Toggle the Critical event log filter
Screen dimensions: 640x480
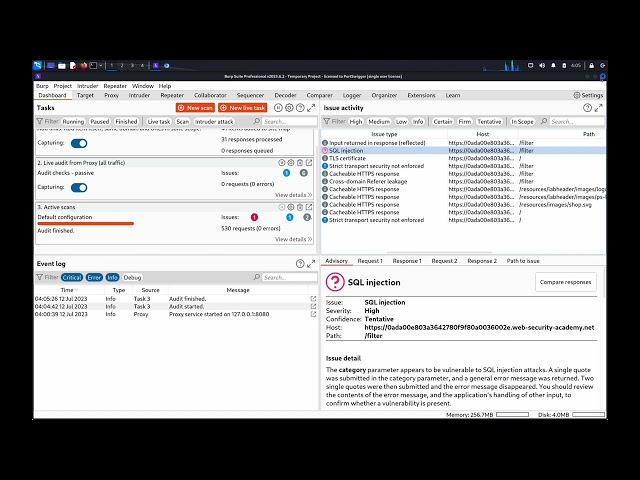point(72,278)
